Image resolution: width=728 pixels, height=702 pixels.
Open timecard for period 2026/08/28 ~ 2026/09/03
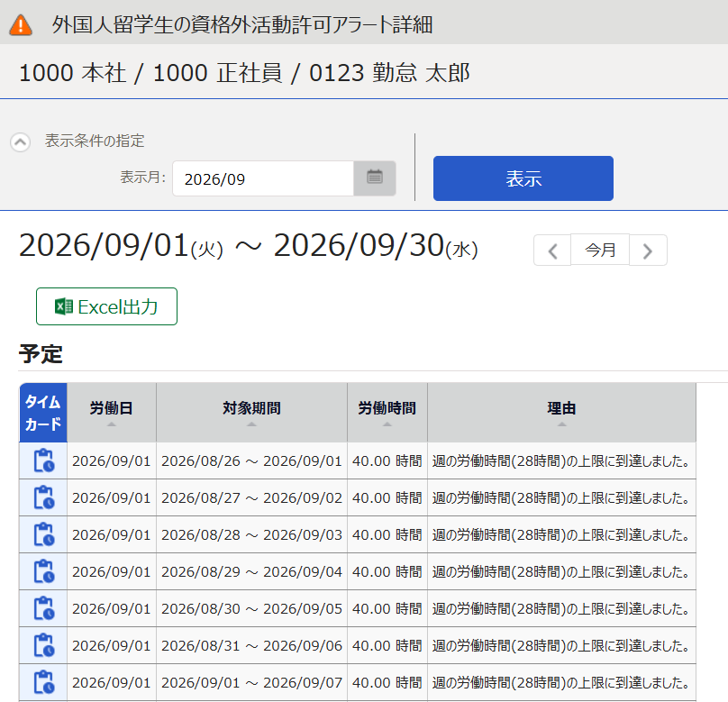[43, 534]
